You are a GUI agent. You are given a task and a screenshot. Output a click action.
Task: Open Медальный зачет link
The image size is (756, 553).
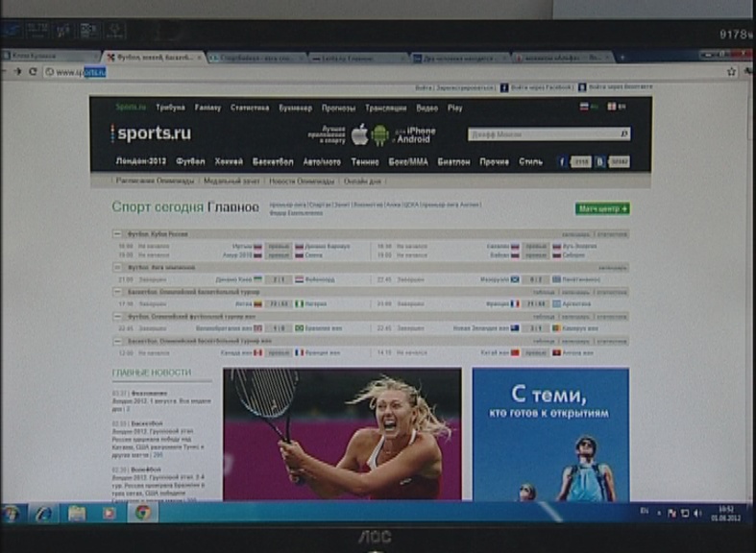point(232,181)
